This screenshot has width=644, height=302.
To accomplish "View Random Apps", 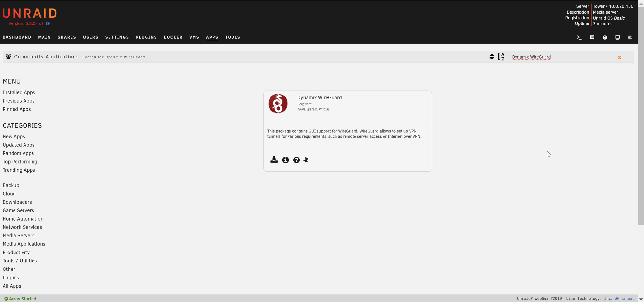I will [x=18, y=153].
